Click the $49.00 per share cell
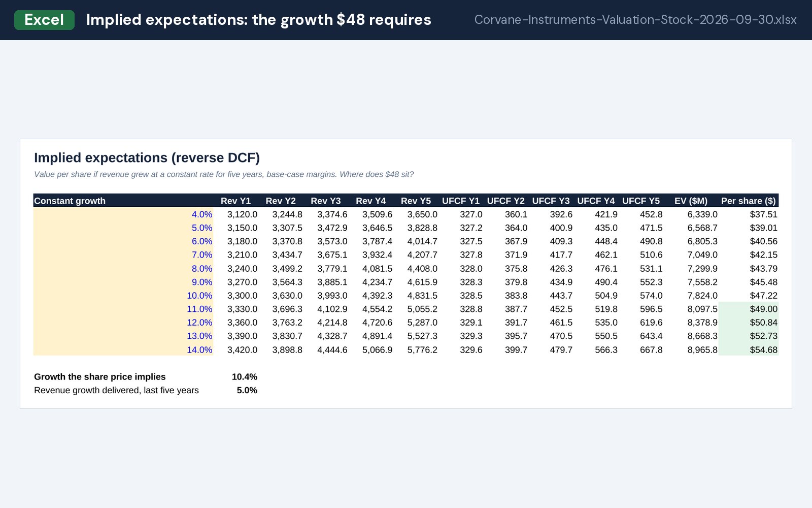The image size is (812, 508). click(749, 309)
